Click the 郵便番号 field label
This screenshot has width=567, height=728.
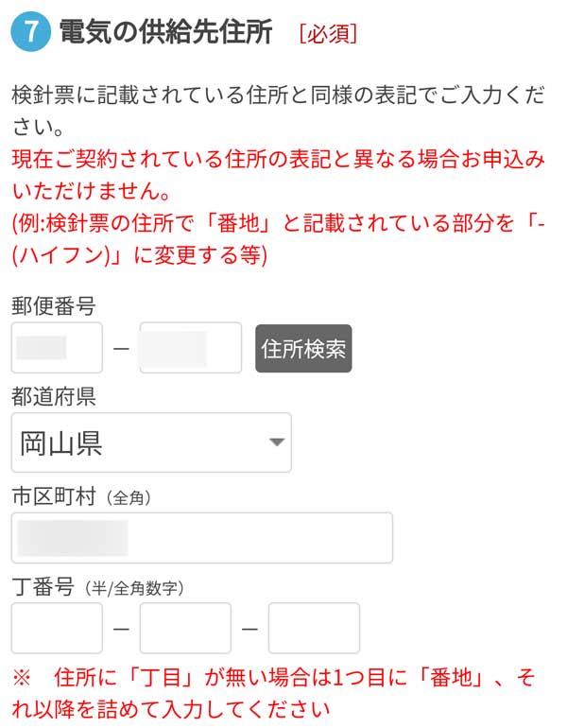pos(53,305)
